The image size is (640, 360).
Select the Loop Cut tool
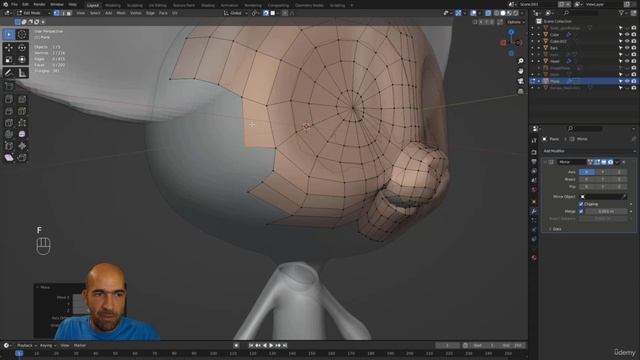click(x=22, y=111)
